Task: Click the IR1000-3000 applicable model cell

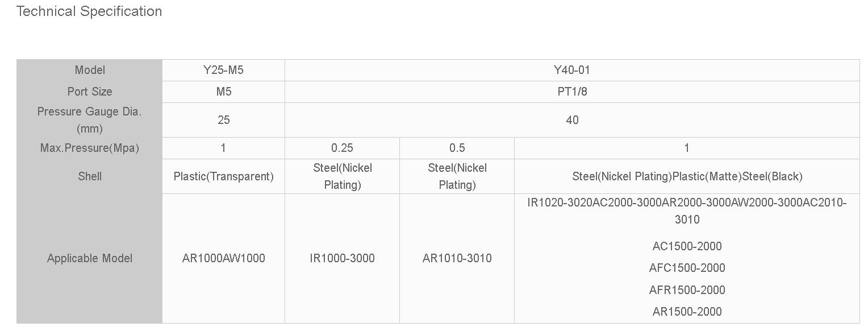Action: [342, 258]
